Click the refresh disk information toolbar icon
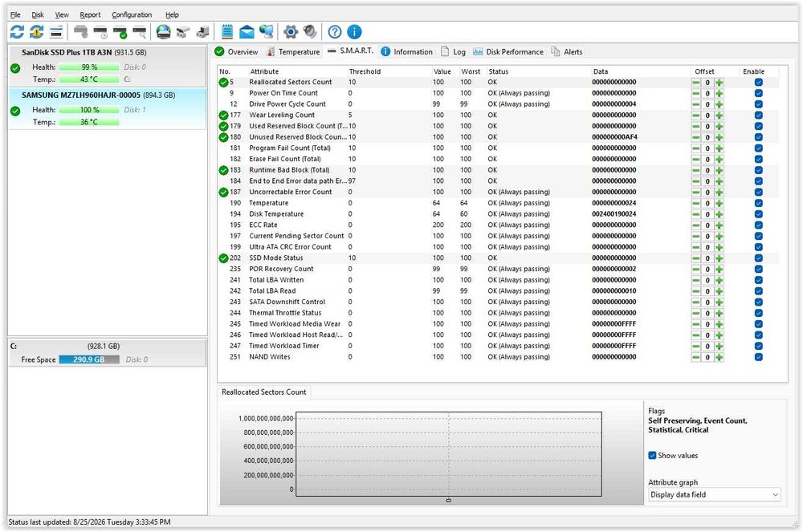Viewport: 803px width, 532px height. tap(17, 32)
